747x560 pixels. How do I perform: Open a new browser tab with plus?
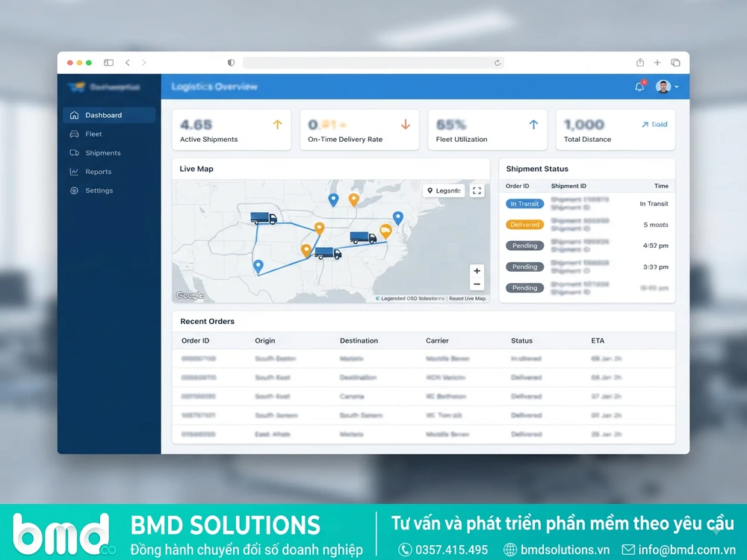pos(657,63)
